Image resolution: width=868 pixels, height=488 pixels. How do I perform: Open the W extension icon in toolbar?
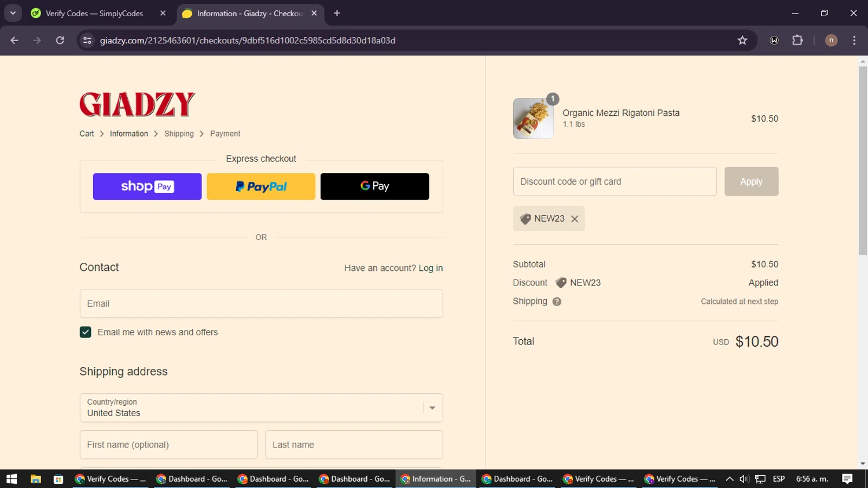pos(774,41)
